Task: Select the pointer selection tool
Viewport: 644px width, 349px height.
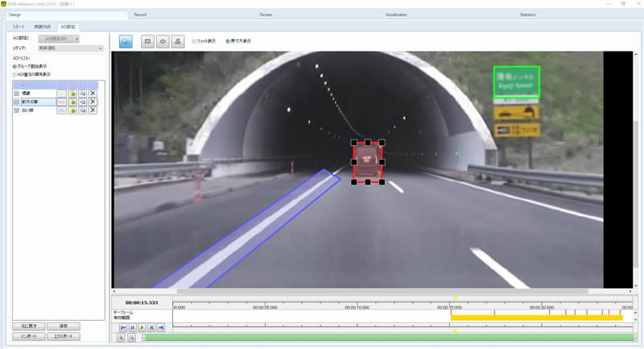Action: (126, 40)
